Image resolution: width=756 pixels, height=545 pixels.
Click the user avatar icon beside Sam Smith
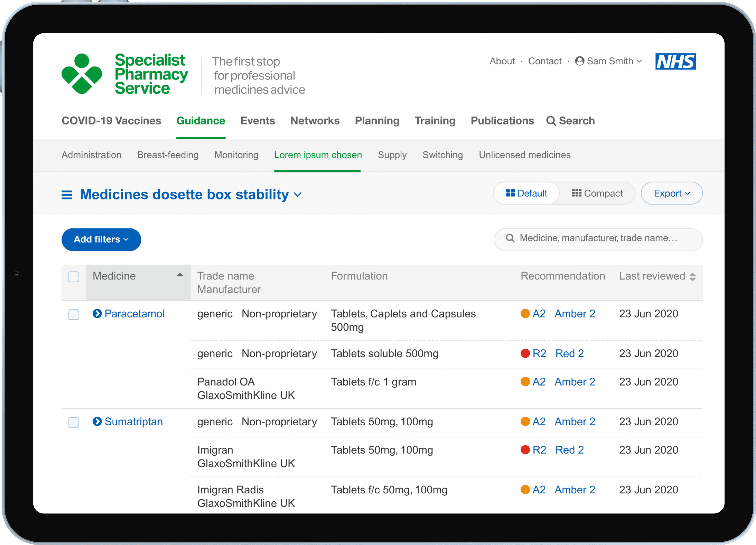pos(579,61)
